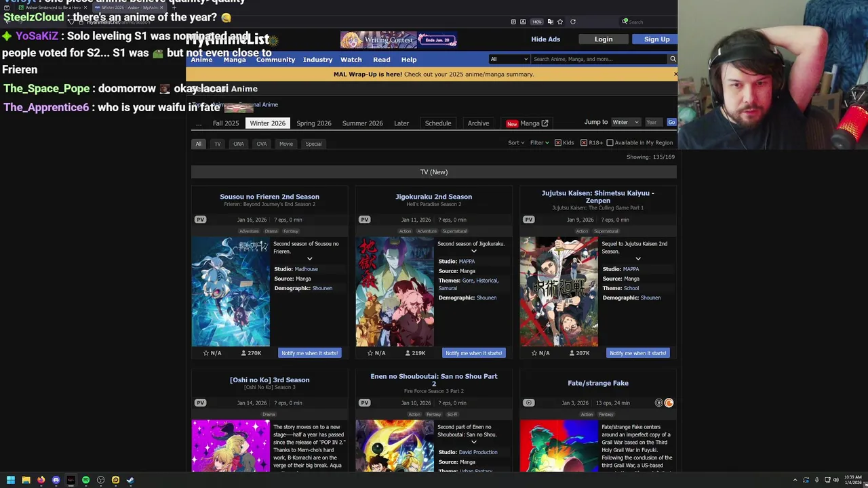Open the Jigokuraku 2nd Season cover thumbnail

[x=395, y=291]
